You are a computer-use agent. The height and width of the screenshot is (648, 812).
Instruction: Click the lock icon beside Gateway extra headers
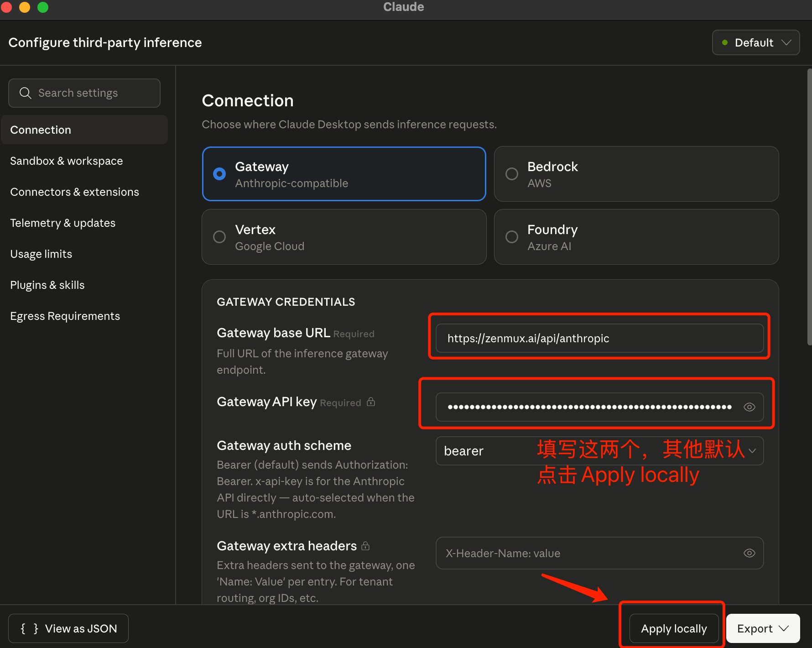click(x=365, y=545)
